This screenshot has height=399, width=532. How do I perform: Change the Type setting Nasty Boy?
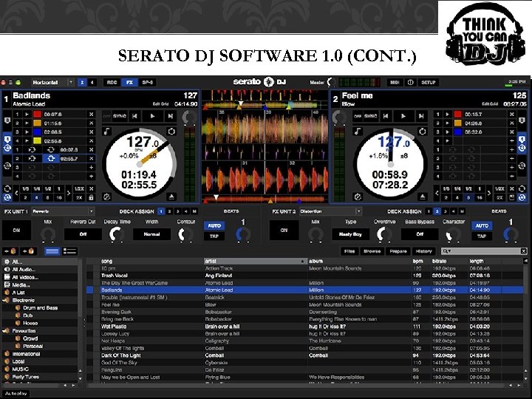pyautogui.click(x=350, y=234)
